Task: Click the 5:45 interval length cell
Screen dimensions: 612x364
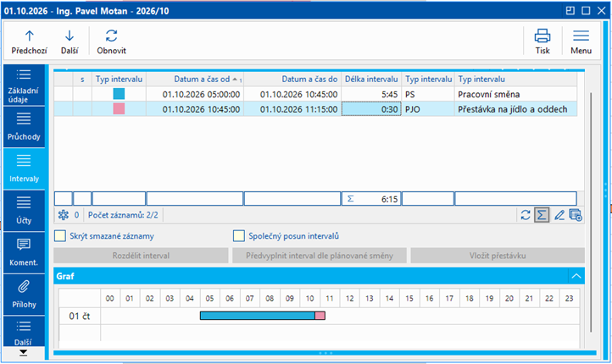Action: click(371, 94)
